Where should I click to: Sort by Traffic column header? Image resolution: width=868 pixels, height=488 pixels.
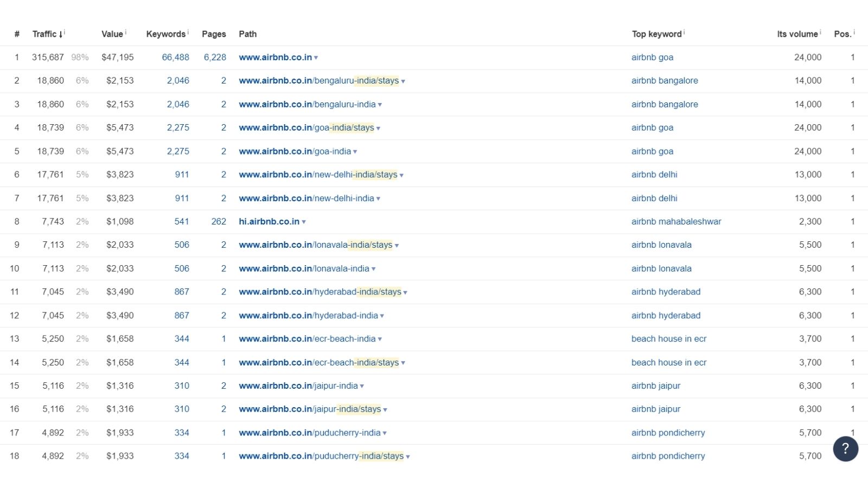click(x=47, y=34)
